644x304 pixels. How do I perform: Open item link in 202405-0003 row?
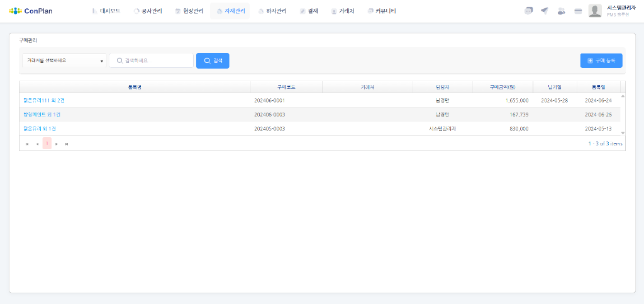tap(40, 128)
